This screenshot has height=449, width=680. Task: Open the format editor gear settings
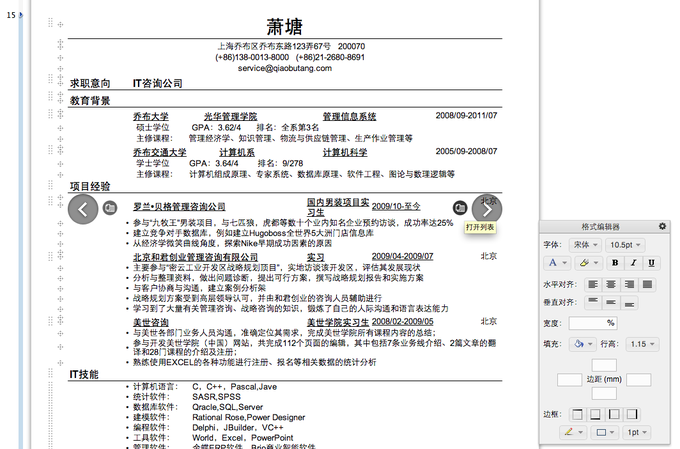pyautogui.click(x=662, y=226)
